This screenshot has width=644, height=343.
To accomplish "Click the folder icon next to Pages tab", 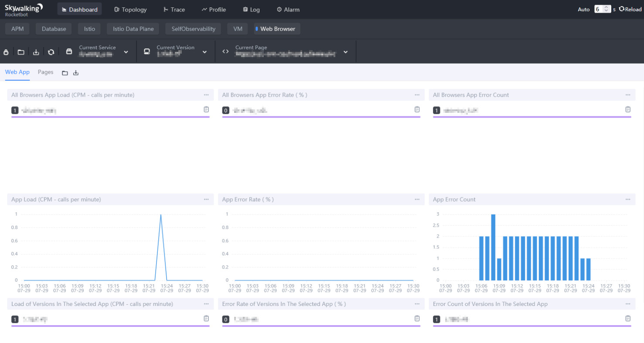I will (65, 73).
